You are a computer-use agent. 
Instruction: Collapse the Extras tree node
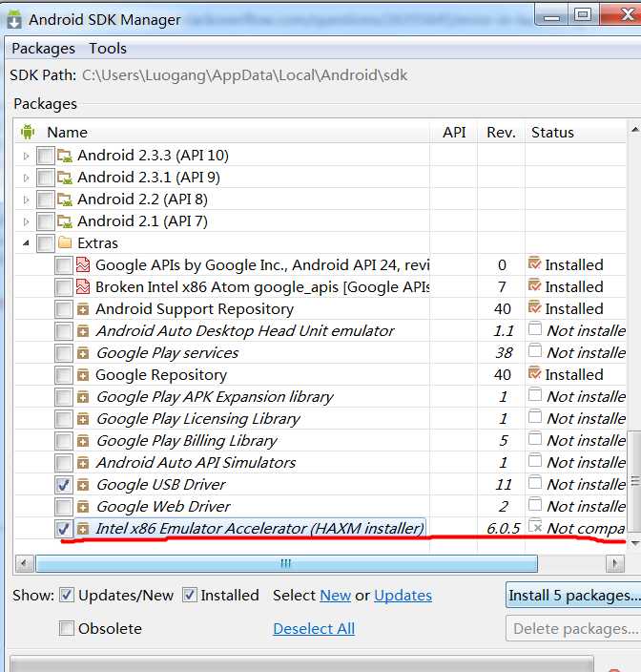[26, 243]
